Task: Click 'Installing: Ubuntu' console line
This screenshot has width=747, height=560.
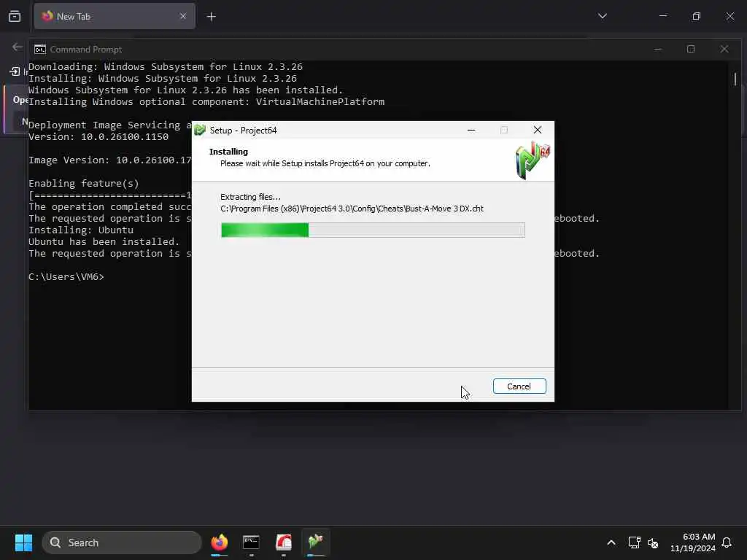Action: (81, 230)
